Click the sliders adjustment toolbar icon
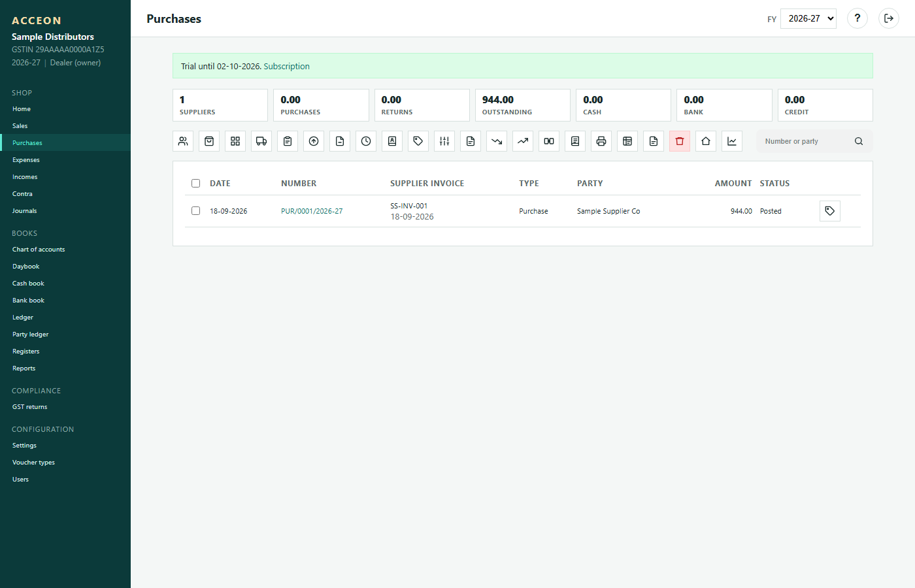The width and height of the screenshot is (915, 588). click(444, 141)
